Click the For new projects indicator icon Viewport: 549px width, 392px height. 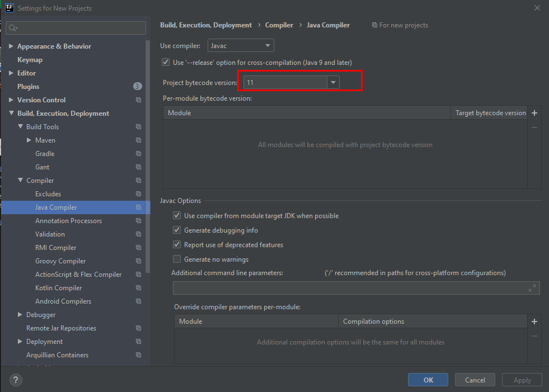[374, 25]
